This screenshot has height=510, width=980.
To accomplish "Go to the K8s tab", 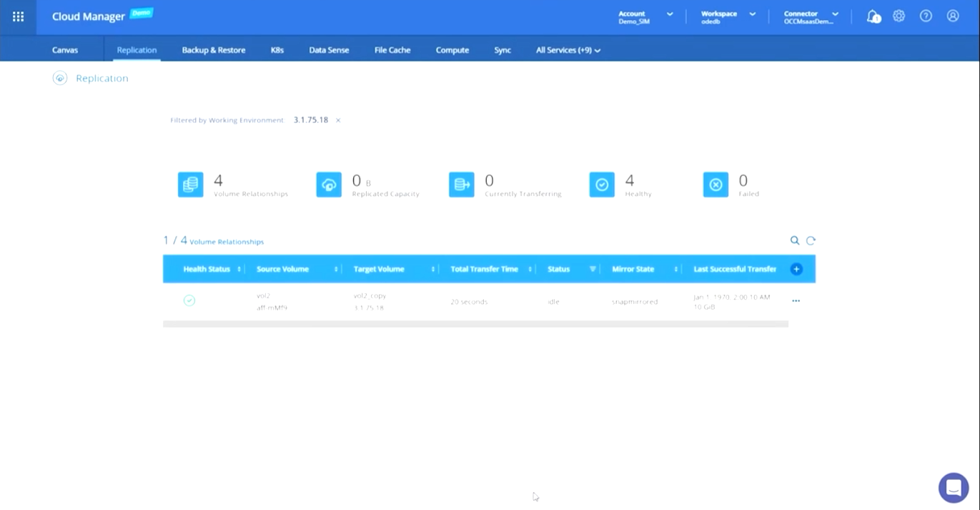I will pos(277,50).
